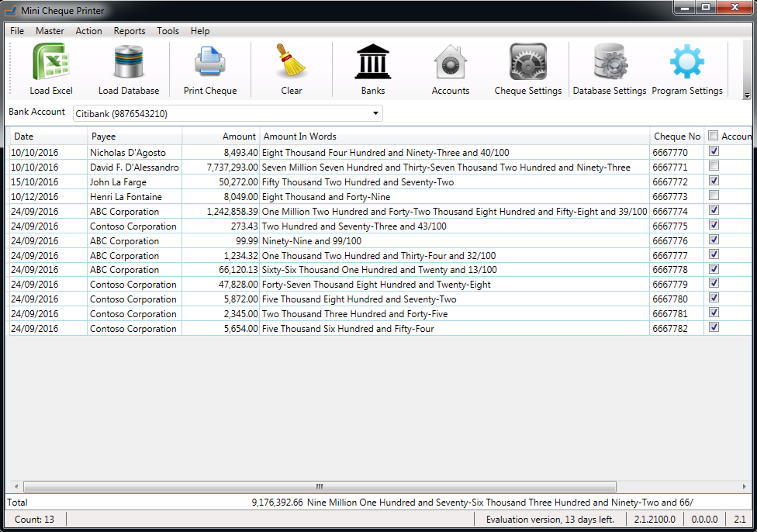This screenshot has width=757, height=532.
Task: Check the box for cheque 6667773
Action: (714, 195)
